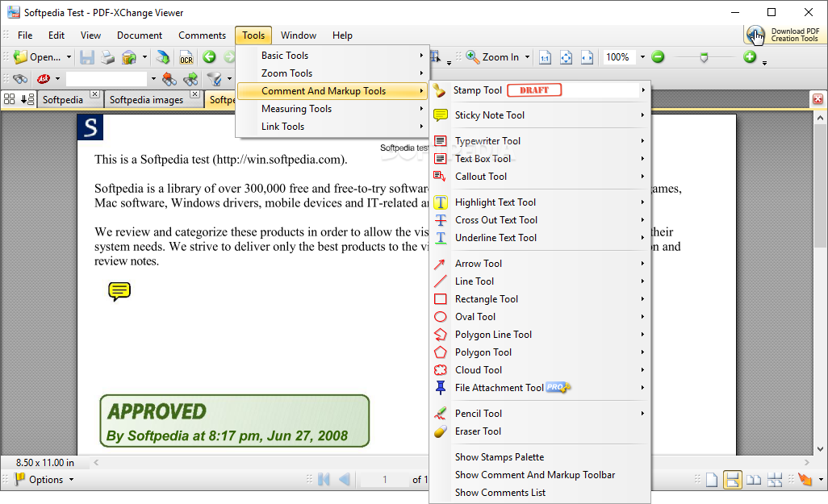
Task: Select the Cross Out Text Tool icon
Action: click(441, 220)
